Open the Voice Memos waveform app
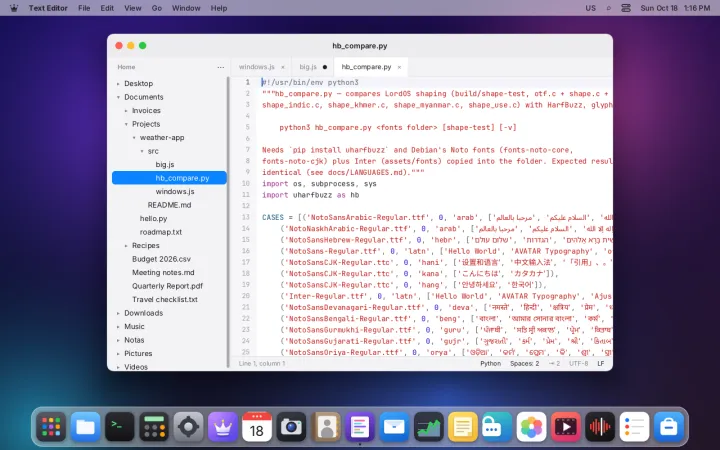 (x=600, y=427)
